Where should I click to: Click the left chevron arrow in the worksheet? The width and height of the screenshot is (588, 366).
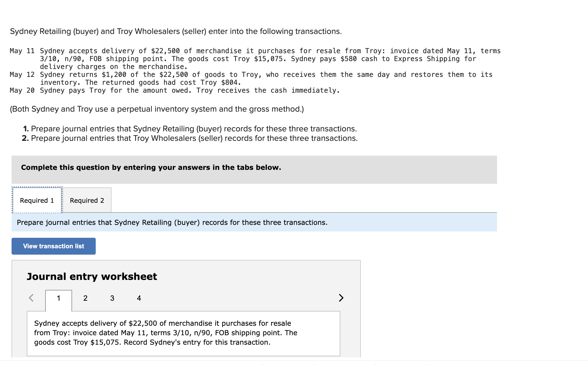coord(32,298)
